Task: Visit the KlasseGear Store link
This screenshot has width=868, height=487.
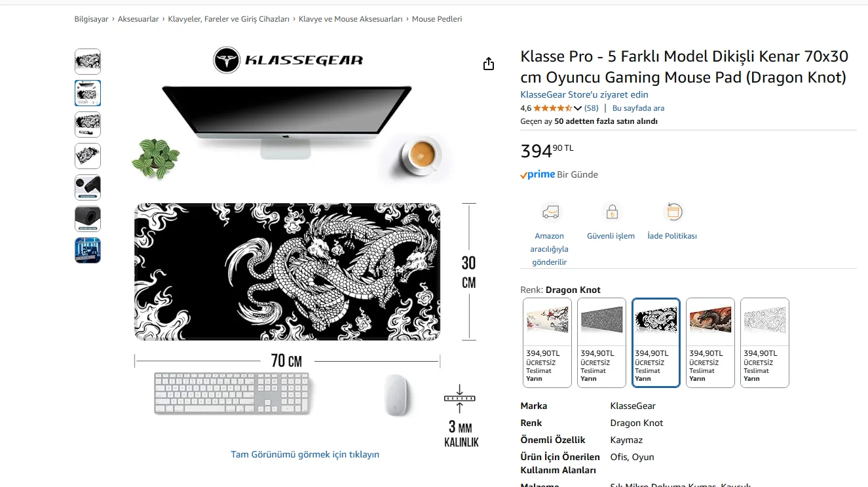Action: [x=584, y=94]
